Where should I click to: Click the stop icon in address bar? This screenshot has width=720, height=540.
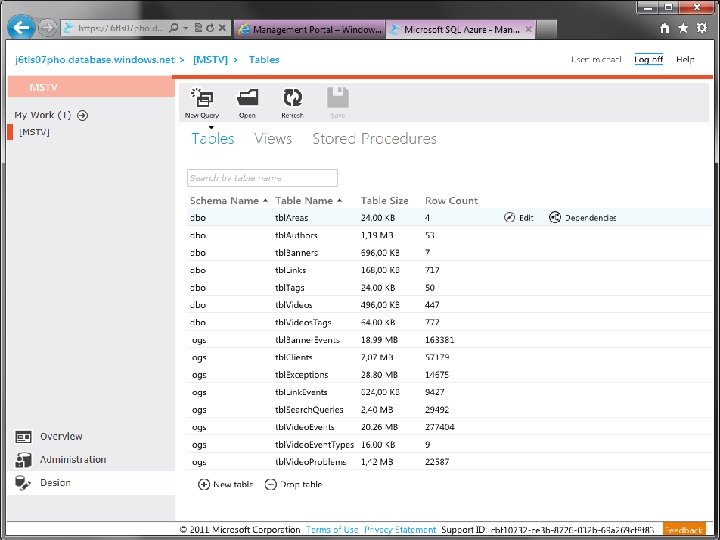pyautogui.click(x=222, y=28)
